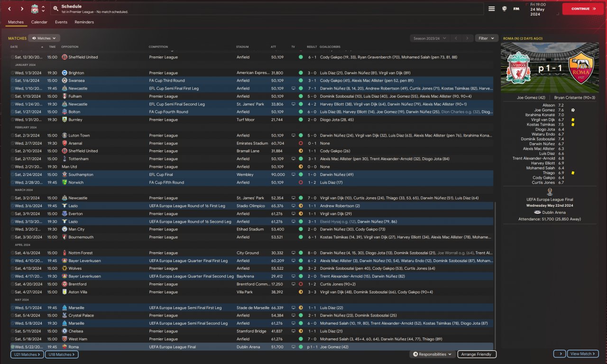Select the Sat 5/18/2024 West Ham row marker

(x=13, y=339)
